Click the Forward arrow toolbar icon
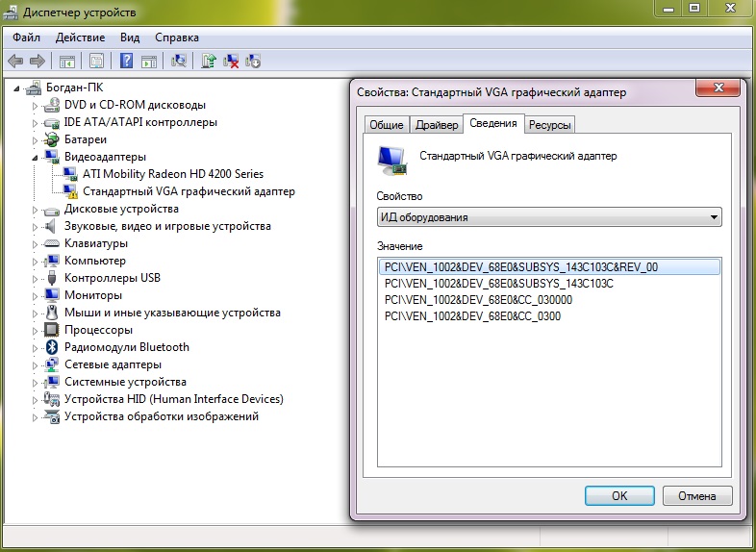This screenshot has height=552, width=756. point(38,62)
